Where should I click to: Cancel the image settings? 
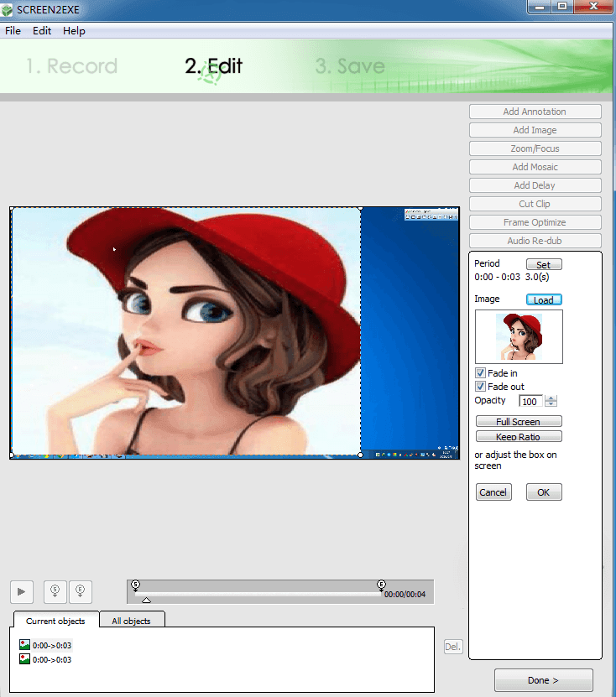493,492
